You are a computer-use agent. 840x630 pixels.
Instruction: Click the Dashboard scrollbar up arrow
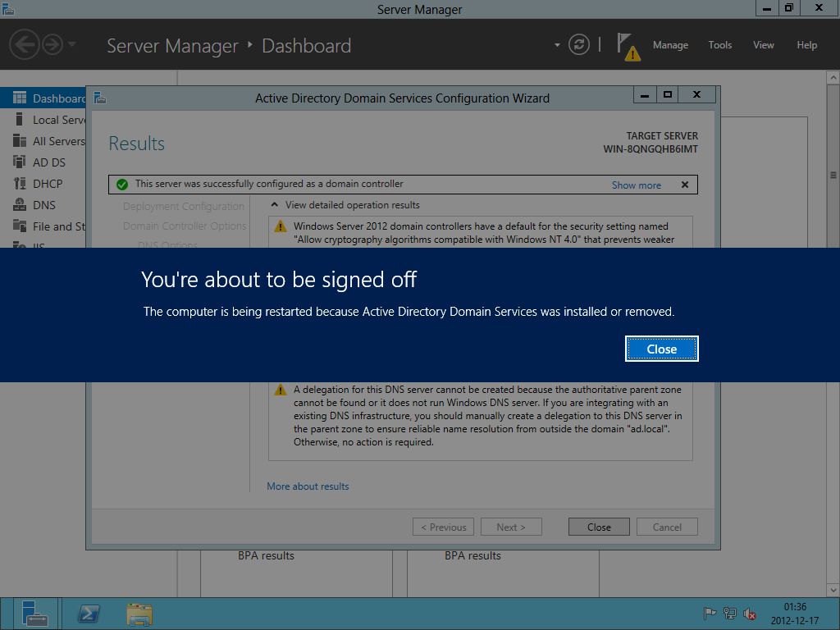(x=833, y=78)
